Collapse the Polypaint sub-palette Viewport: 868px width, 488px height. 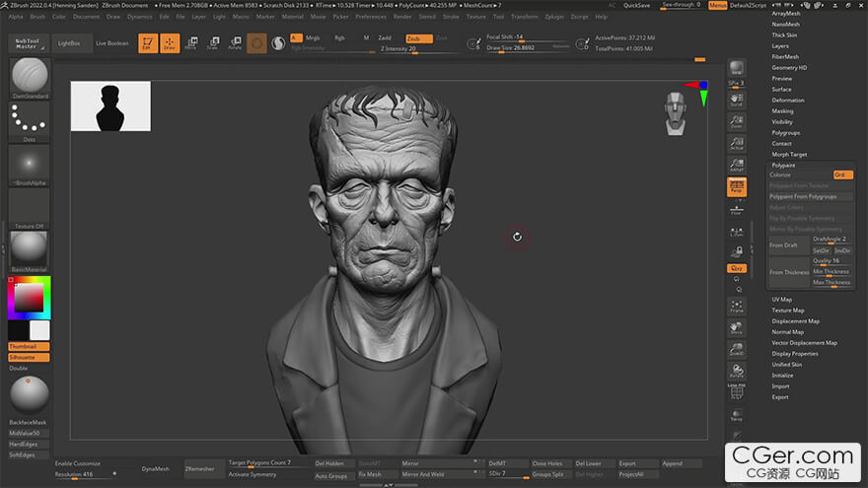(x=783, y=166)
